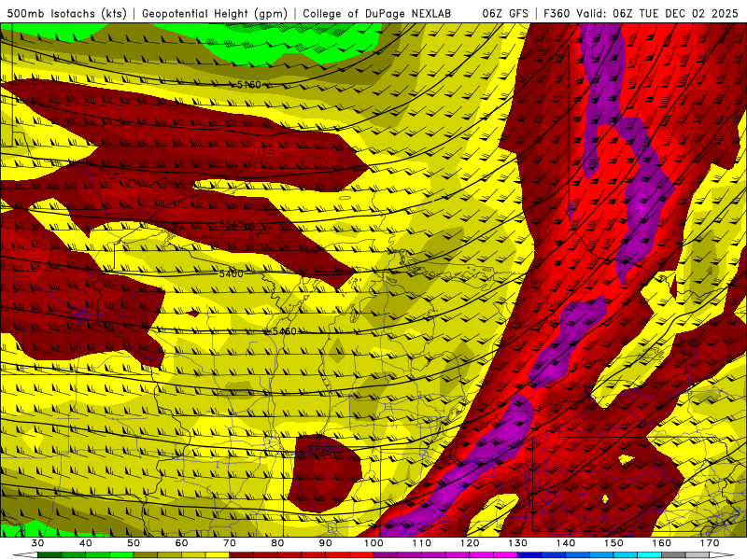Click the 90 value on the color scale

tap(326, 543)
